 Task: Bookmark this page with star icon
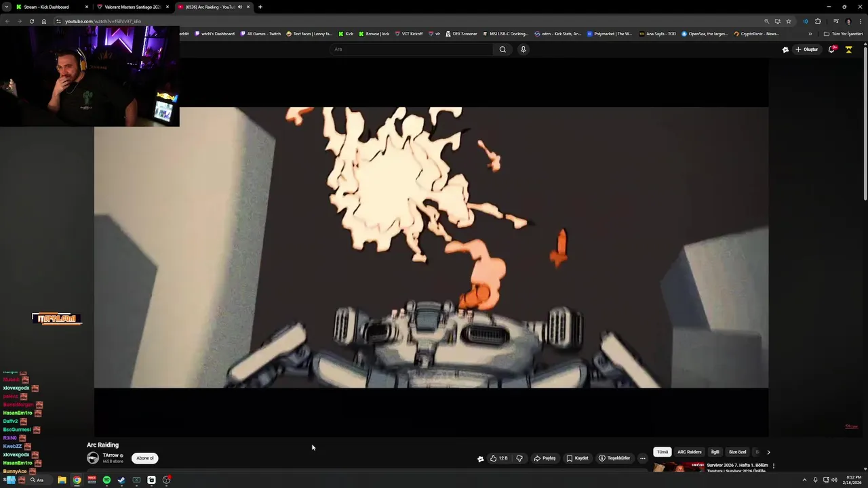click(x=788, y=21)
